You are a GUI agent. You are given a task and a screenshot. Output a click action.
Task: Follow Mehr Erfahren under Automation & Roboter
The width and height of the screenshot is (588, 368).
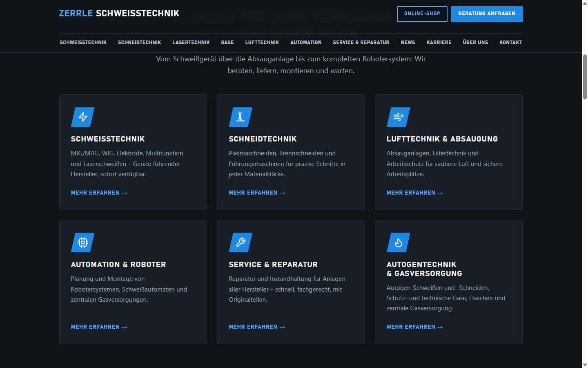pos(99,327)
